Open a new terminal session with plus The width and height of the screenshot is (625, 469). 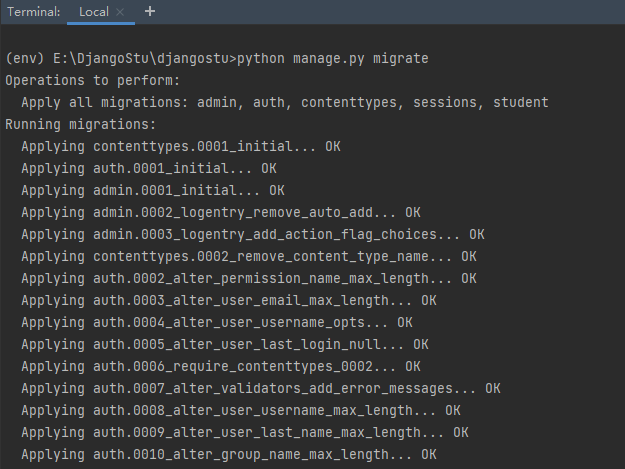pos(150,12)
